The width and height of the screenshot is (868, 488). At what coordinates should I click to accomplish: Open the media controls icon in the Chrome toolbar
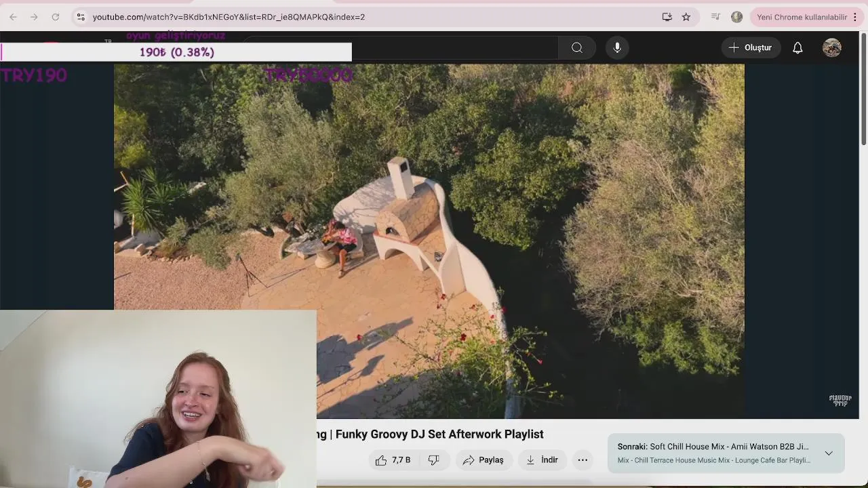(x=715, y=17)
